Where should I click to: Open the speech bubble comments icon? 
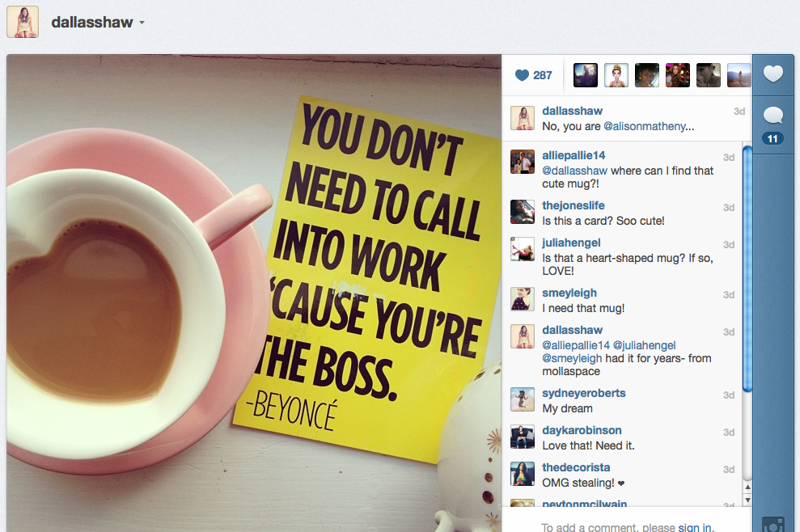(x=773, y=116)
